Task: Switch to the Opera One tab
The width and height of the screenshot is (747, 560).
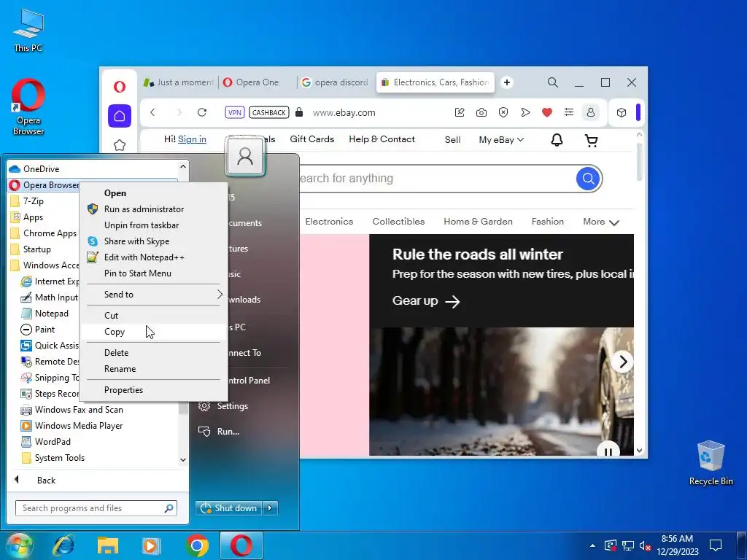Action: [258, 82]
